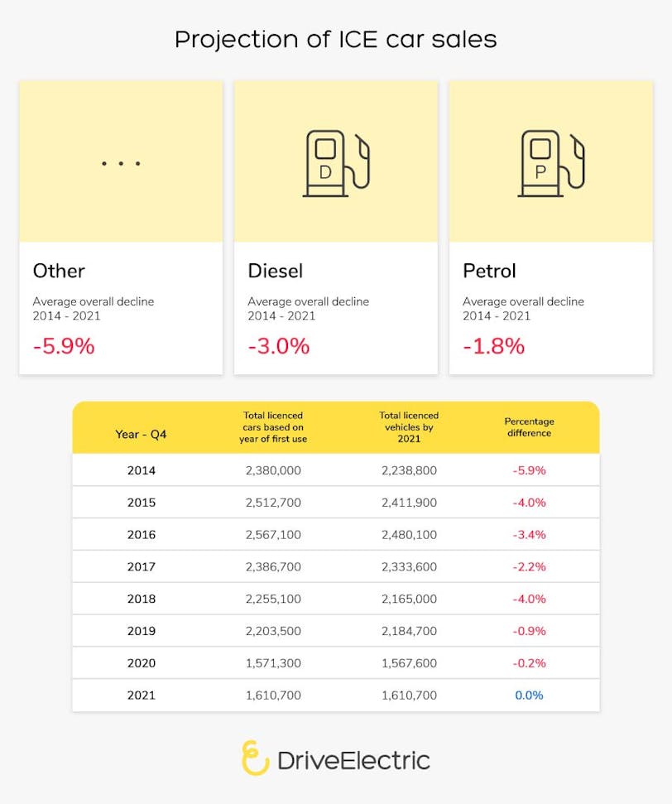This screenshot has width=672, height=804.
Task: Select the 2021 row year cell
Action: 141,696
